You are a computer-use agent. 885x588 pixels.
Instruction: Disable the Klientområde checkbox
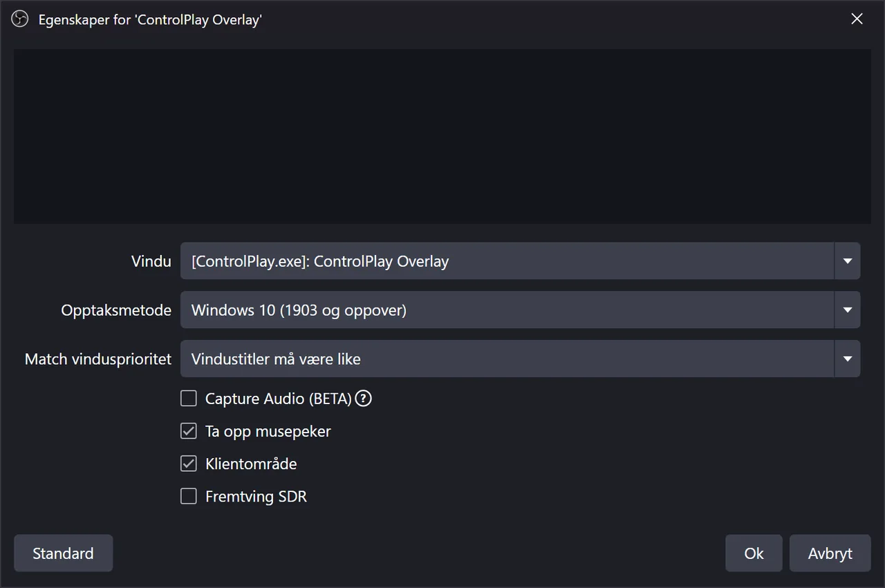tap(189, 464)
